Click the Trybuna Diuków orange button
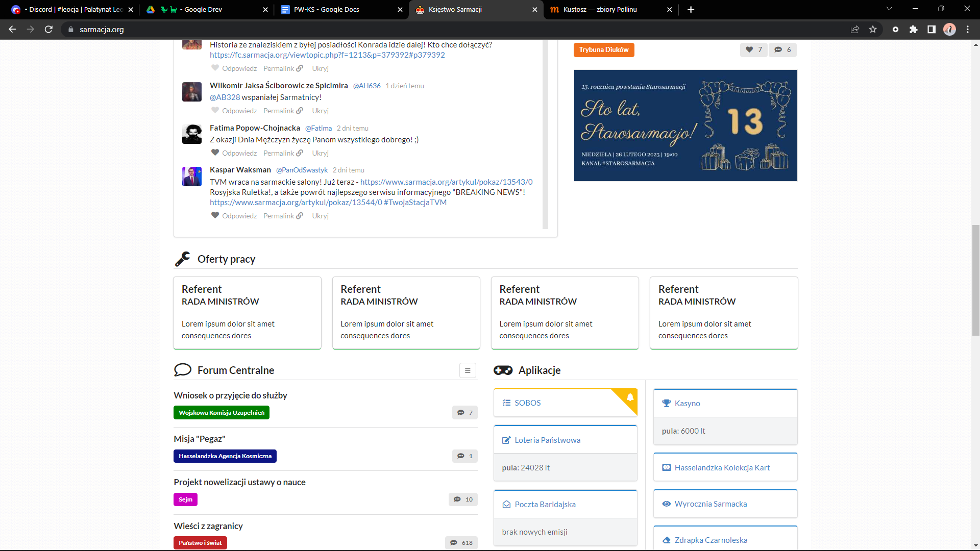 (603, 49)
